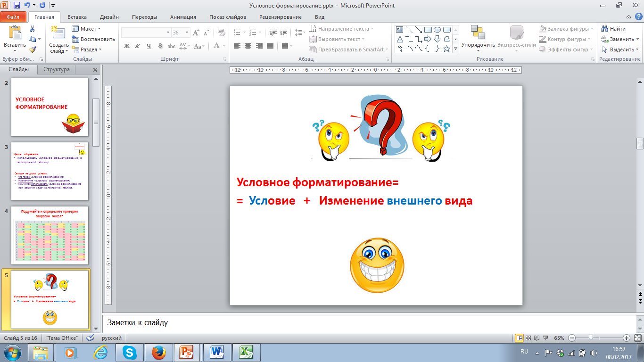Click the Восстановить reset button
The width and height of the screenshot is (644, 362).
(93, 39)
